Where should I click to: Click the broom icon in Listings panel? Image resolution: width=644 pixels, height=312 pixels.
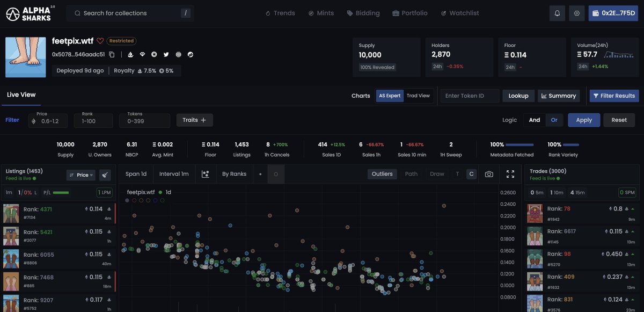point(105,175)
